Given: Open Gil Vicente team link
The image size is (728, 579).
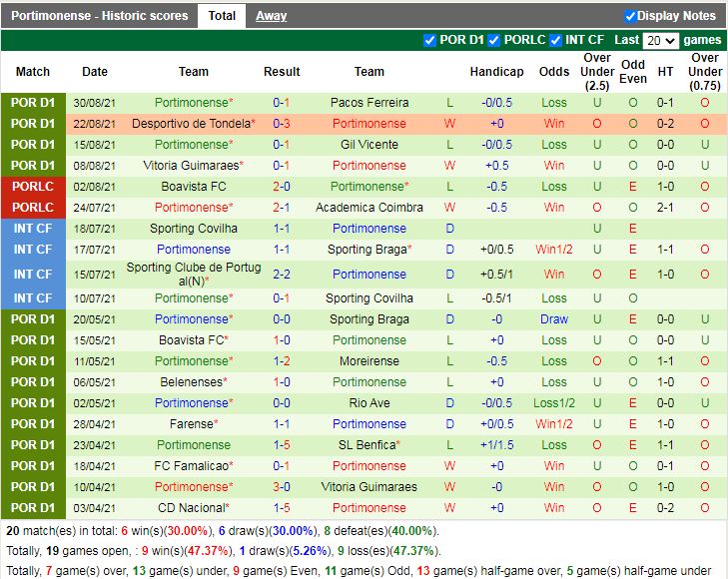Looking at the screenshot, I should [x=369, y=145].
